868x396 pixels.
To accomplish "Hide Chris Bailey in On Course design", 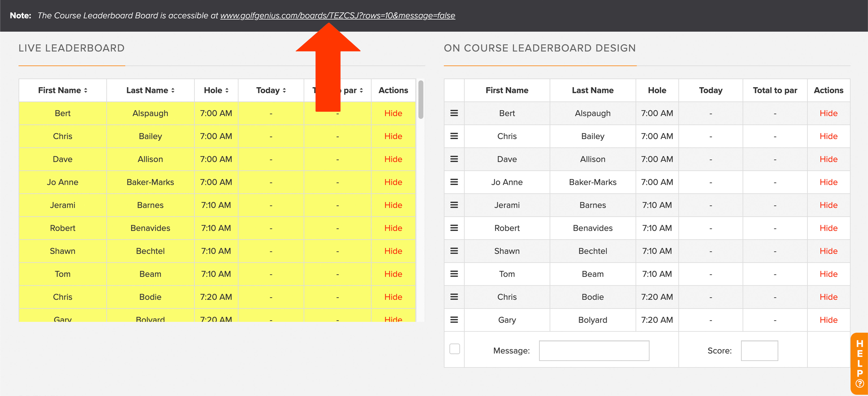I will click(x=829, y=136).
